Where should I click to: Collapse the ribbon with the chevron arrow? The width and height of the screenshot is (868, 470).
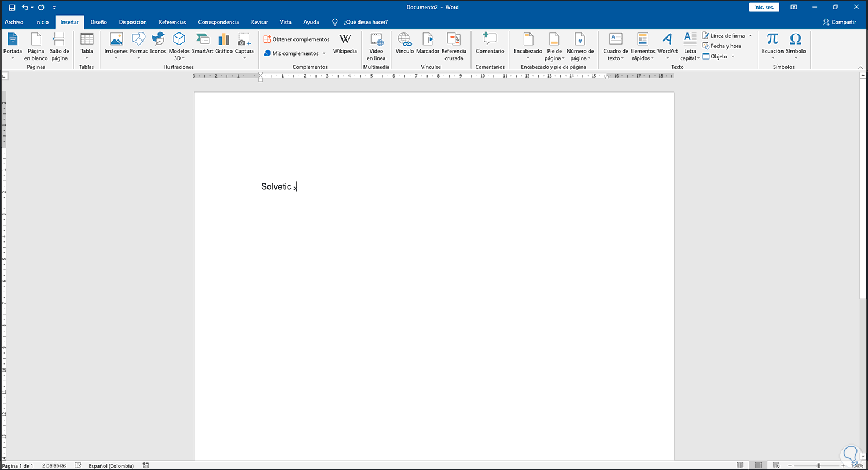tap(860, 67)
